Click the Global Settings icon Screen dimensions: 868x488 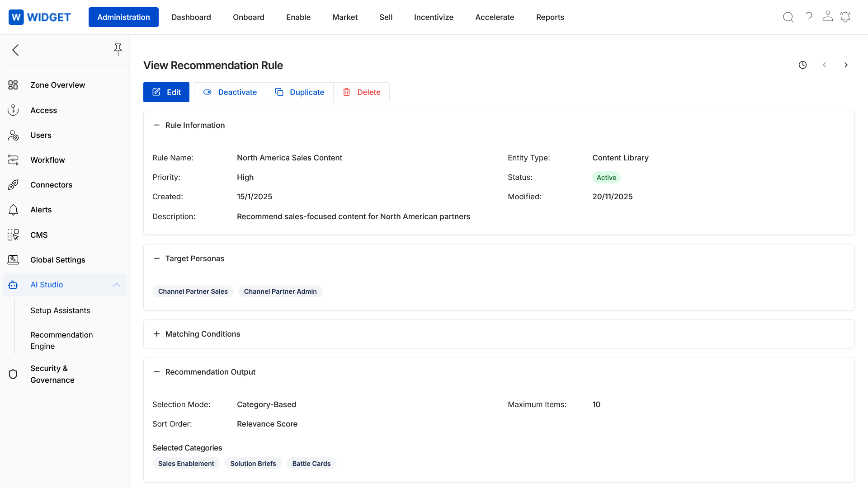(13, 260)
